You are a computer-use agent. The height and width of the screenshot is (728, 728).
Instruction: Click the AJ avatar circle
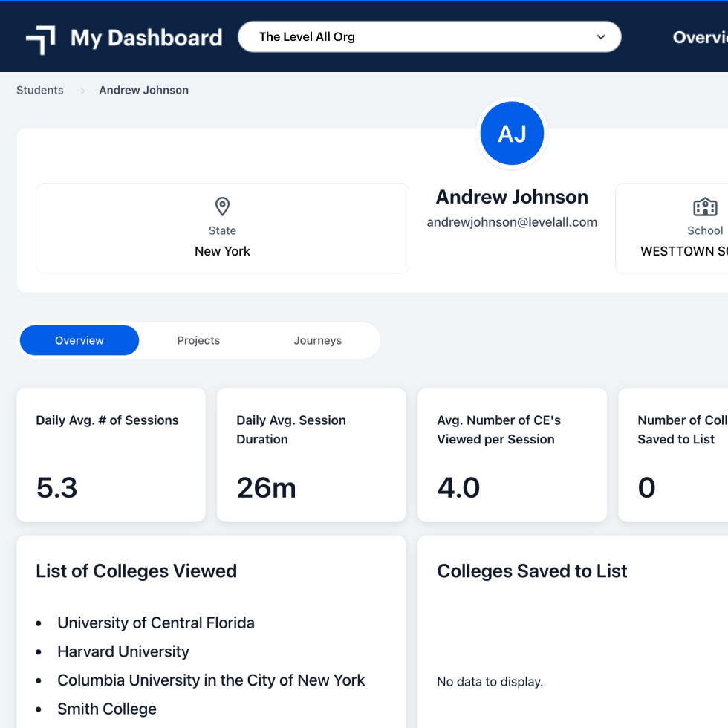coord(512,133)
